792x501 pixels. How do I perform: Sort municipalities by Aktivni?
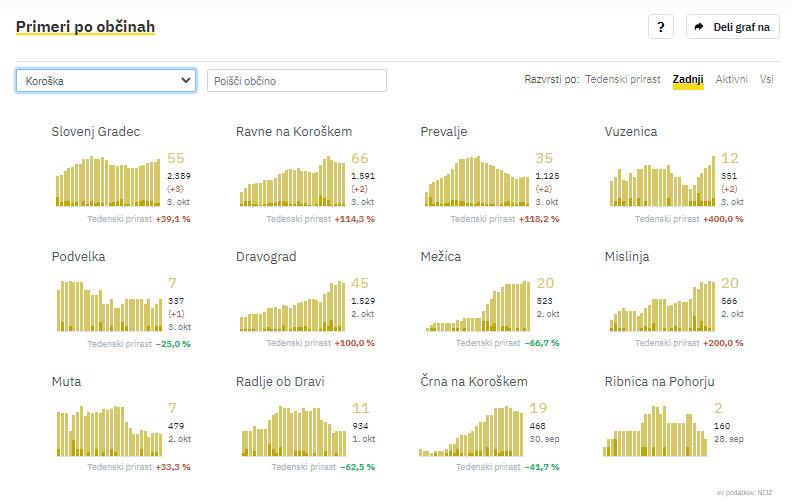(731, 79)
